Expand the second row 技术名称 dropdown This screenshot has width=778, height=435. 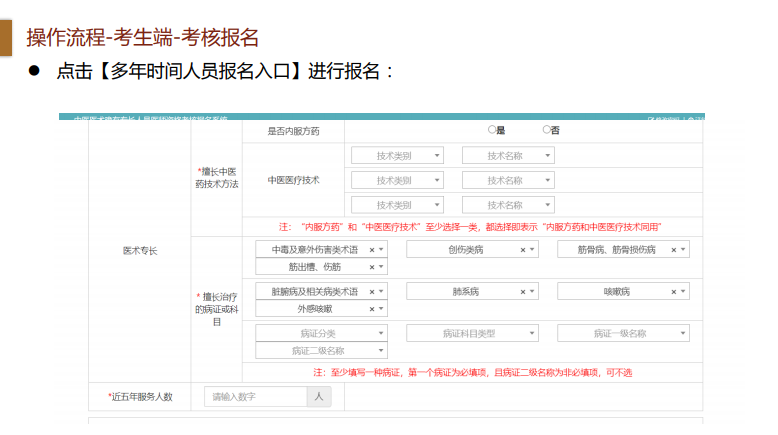[508, 181]
